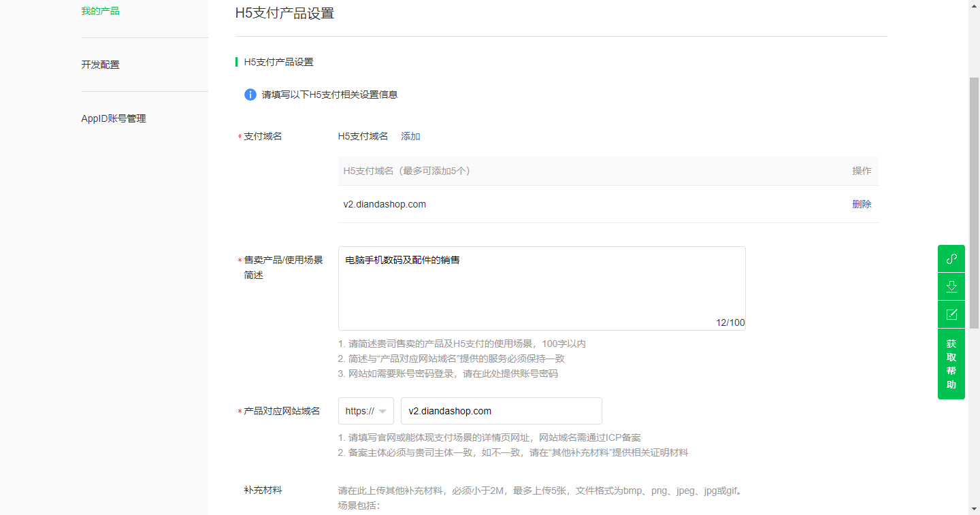Click the 补充材料 field label

click(x=263, y=490)
